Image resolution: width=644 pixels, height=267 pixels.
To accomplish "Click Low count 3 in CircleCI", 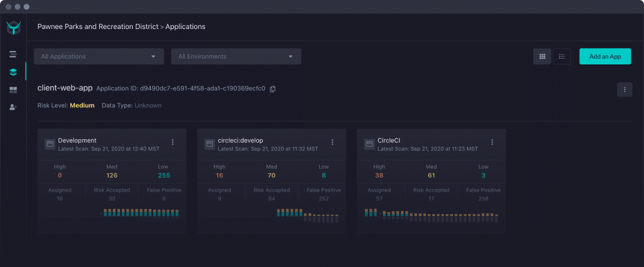I will [483, 175].
